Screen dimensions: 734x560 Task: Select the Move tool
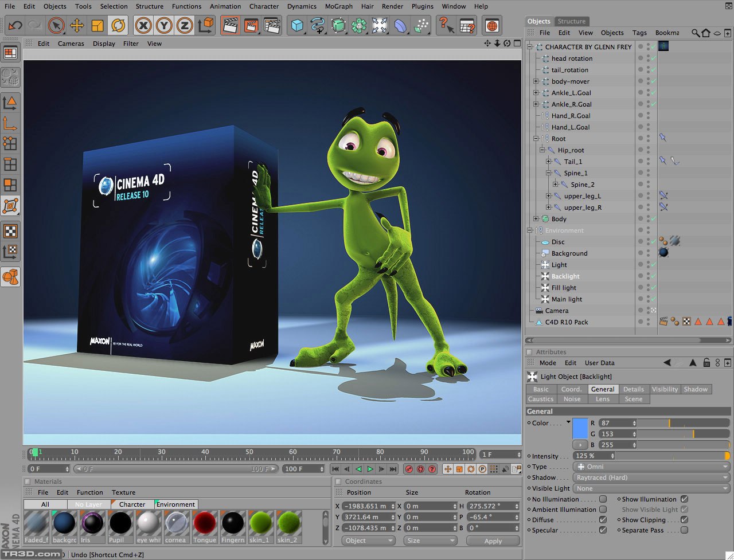(76, 25)
